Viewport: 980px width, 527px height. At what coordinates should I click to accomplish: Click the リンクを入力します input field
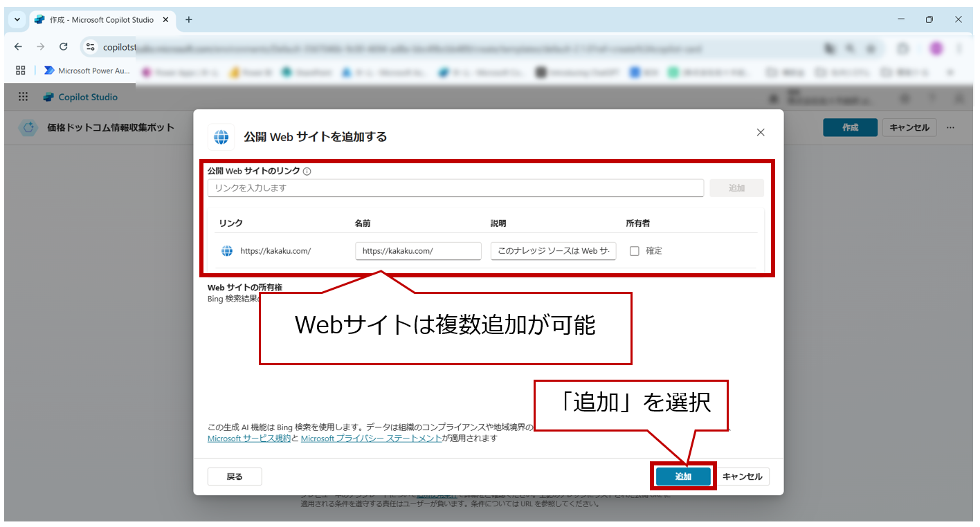(455, 188)
